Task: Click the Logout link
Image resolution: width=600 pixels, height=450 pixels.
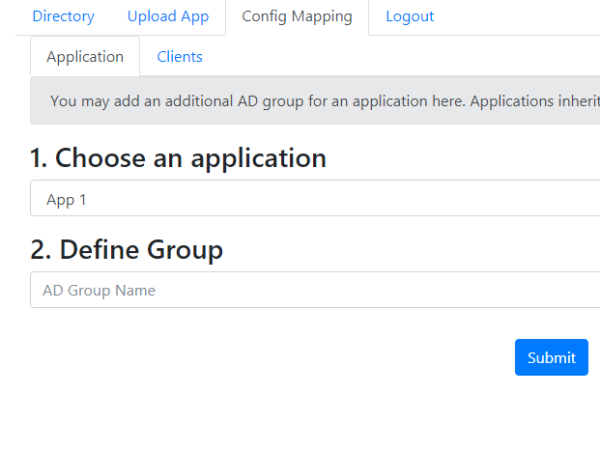Action: (x=409, y=17)
